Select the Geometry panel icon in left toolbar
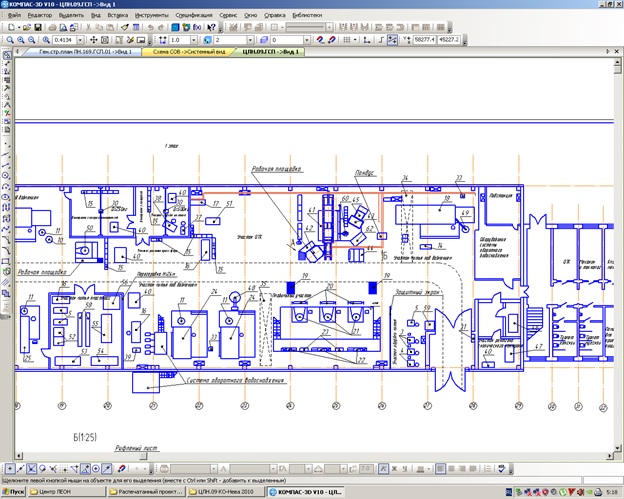 coord(7,55)
